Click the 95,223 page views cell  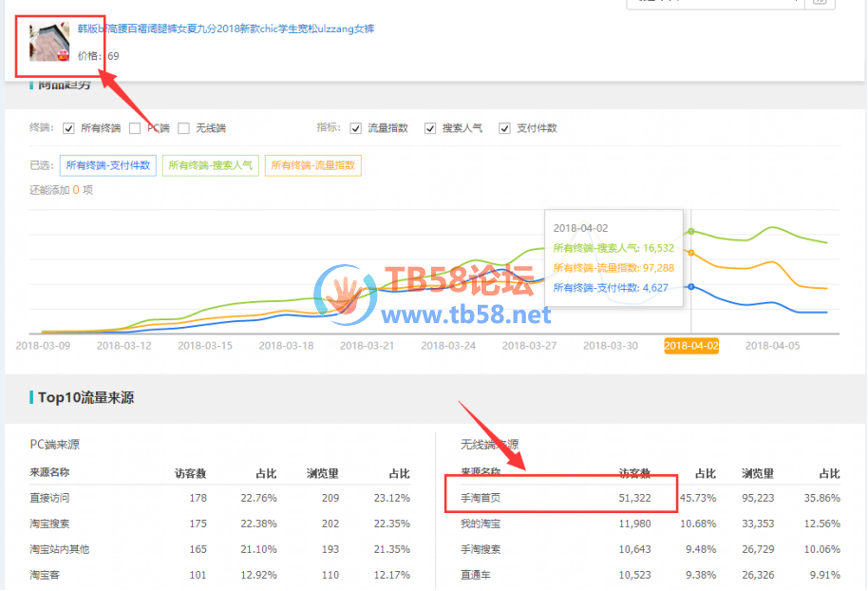click(758, 498)
